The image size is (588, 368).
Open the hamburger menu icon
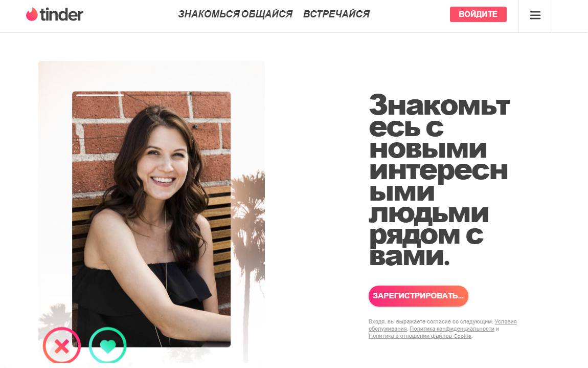(535, 15)
